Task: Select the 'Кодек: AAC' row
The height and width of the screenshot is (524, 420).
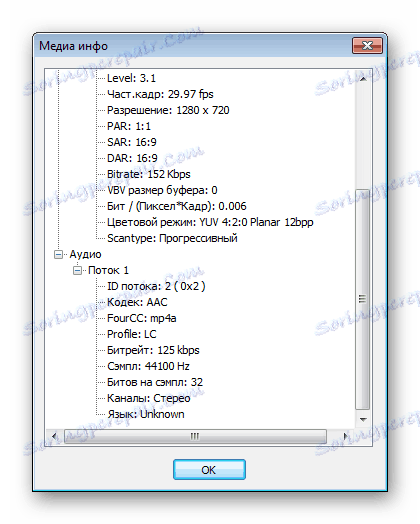Action: coord(137,303)
